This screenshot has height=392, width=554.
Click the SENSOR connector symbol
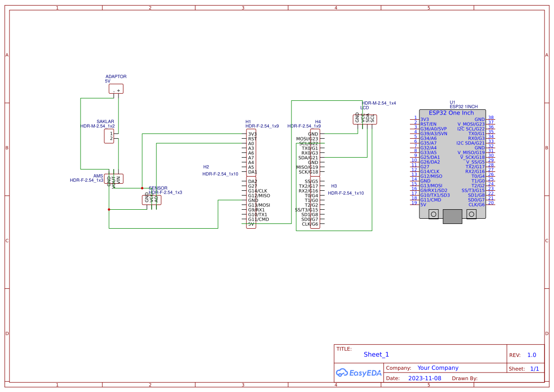click(x=153, y=199)
